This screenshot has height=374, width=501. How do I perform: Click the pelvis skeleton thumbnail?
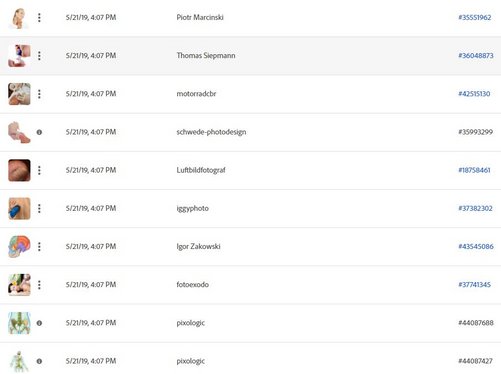point(19,323)
